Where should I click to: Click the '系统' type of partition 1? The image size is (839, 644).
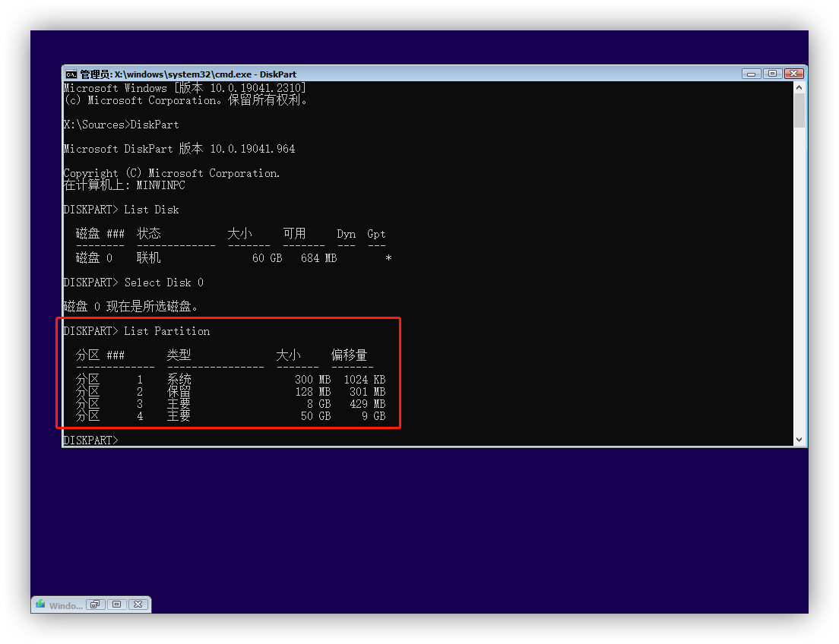point(179,379)
